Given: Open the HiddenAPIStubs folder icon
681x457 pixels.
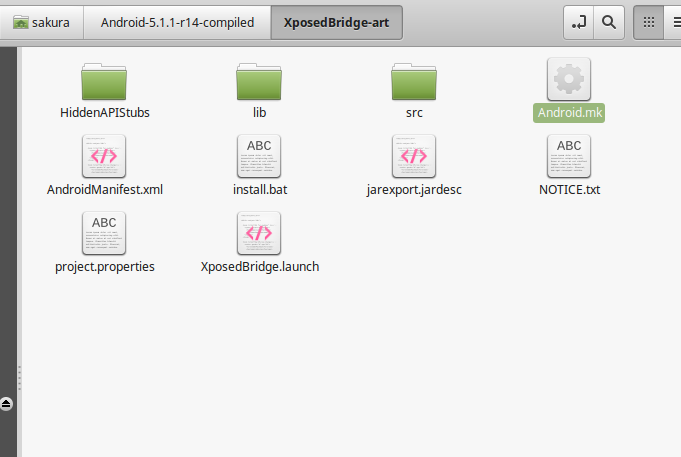Looking at the screenshot, I should pos(104,82).
